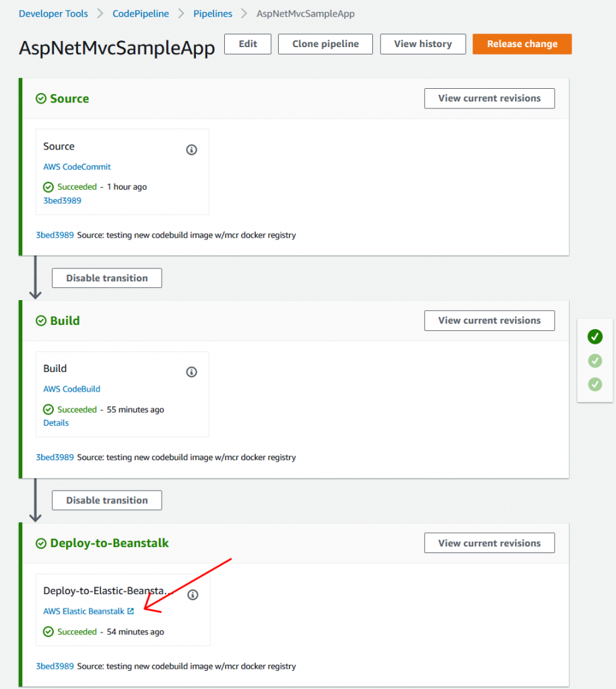Click the orange Release change button

click(x=522, y=44)
